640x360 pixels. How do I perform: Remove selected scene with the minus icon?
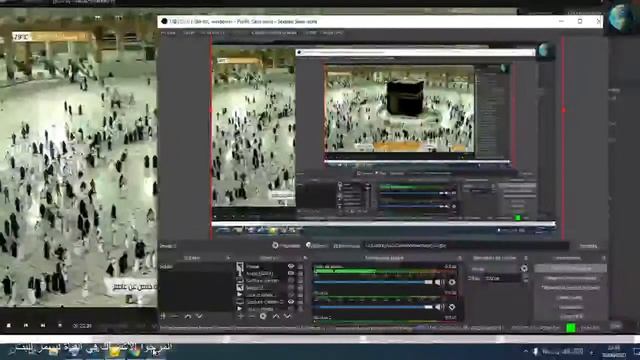click(x=174, y=316)
